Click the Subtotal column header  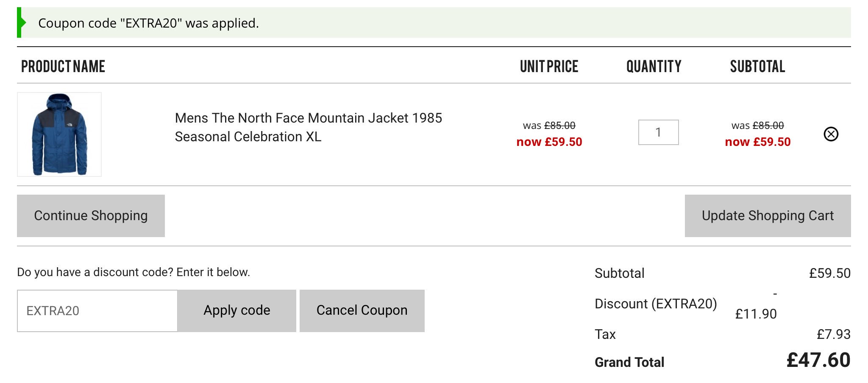757,67
